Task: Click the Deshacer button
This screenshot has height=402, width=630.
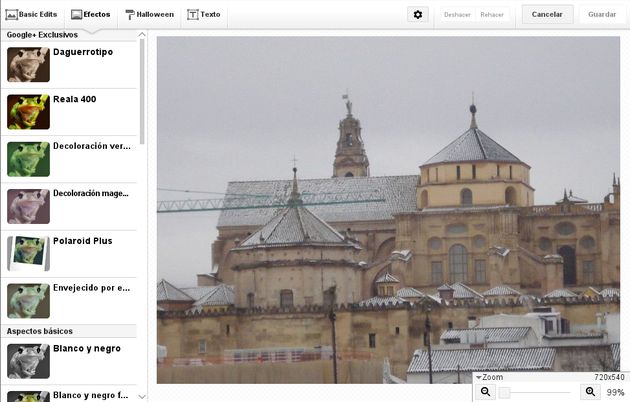Action: (x=457, y=14)
